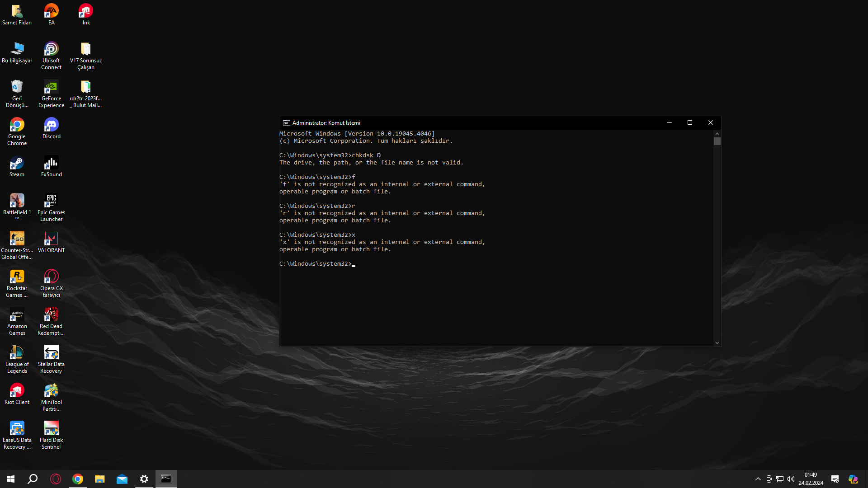This screenshot has height=488, width=868.
Task: Open Command Prompt window system menu icon
Action: click(287, 122)
